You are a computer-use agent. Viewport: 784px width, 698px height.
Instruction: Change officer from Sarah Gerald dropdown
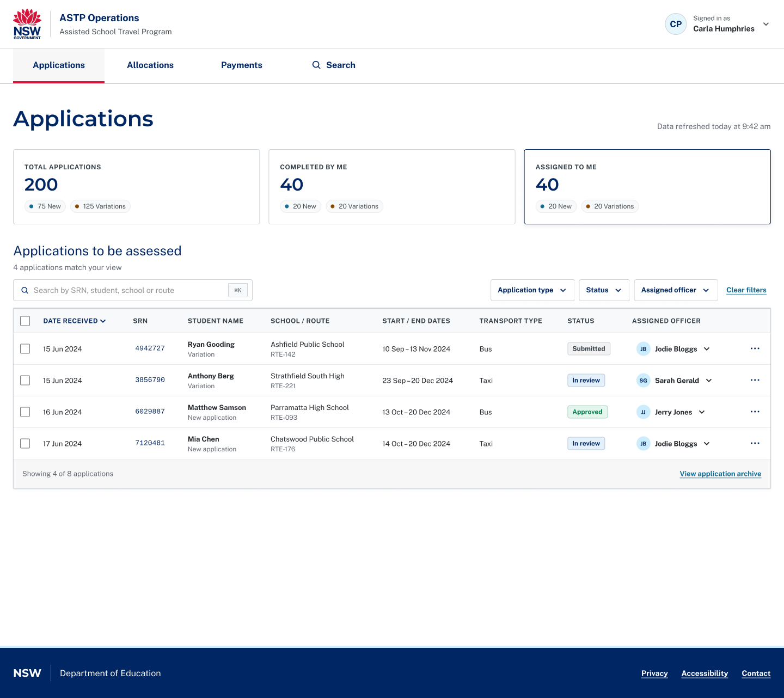pos(709,381)
